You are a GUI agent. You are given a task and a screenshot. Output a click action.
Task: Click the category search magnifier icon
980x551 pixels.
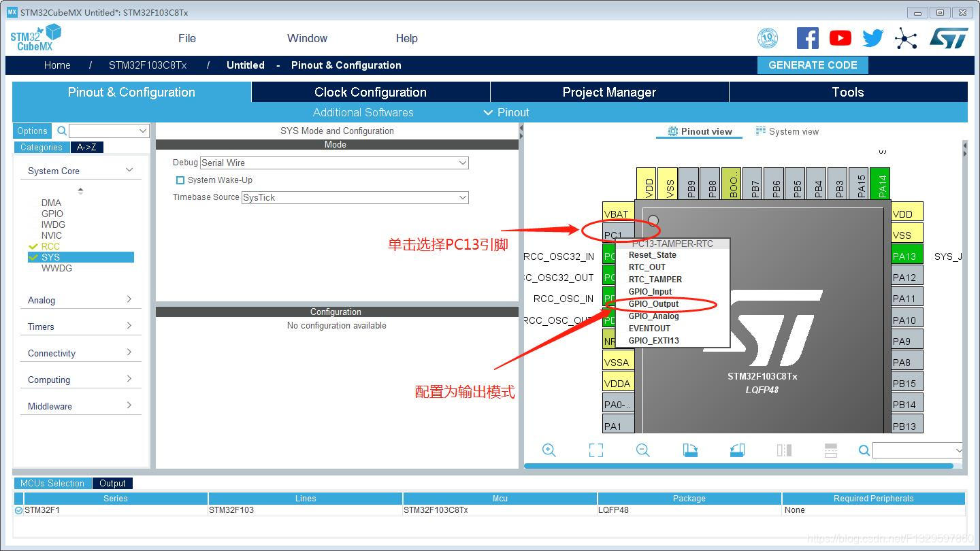pos(62,131)
